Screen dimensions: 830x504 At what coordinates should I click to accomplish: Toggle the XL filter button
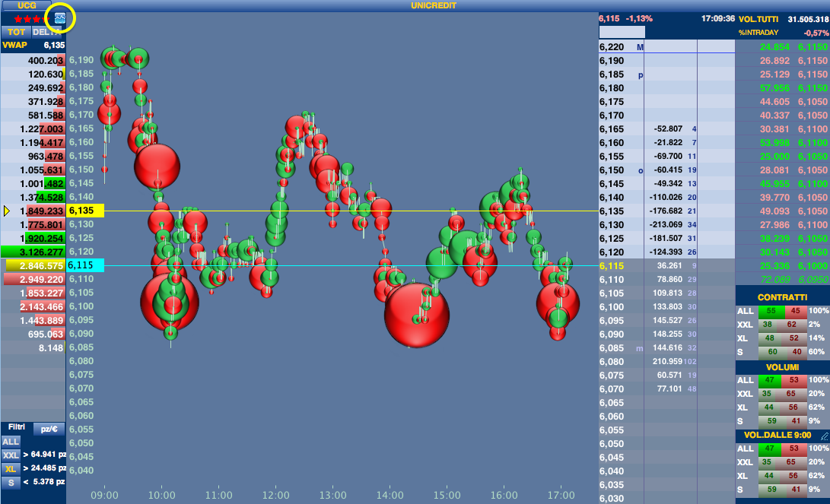(x=11, y=469)
